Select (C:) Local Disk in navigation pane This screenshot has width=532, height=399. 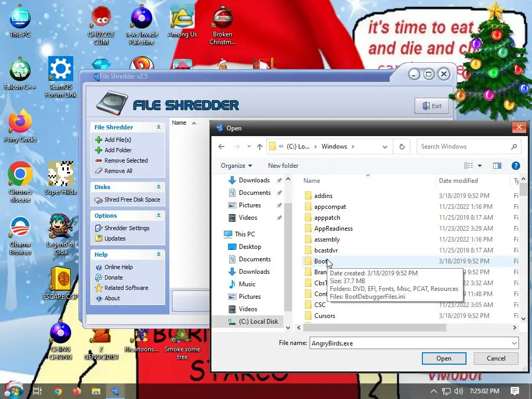(x=258, y=321)
